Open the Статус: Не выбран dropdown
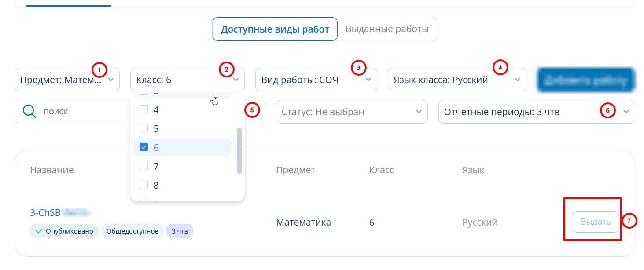Viewport: 644px width, 270px height. click(351, 112)
